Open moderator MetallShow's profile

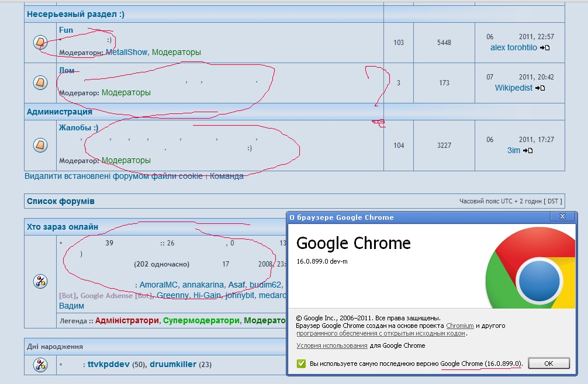coord(126,52)
